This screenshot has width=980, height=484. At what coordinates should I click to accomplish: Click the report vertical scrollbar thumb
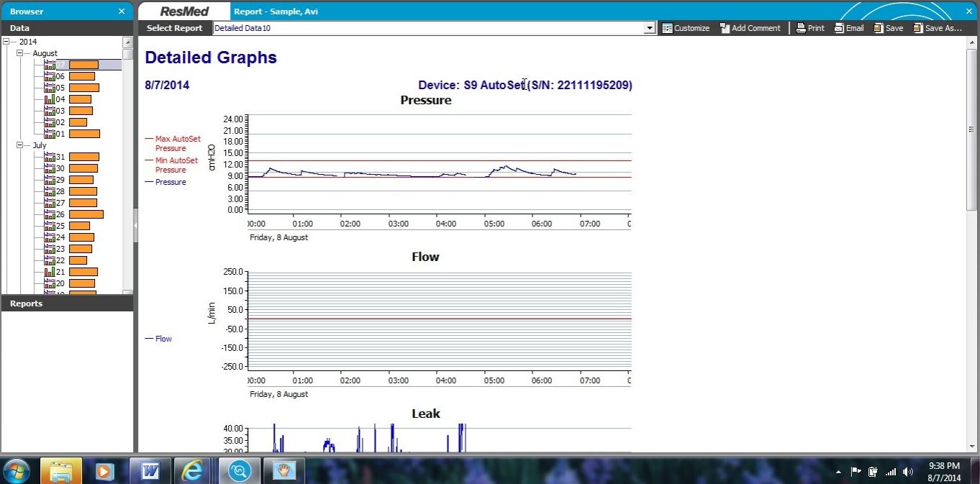pyautogui.click(x=971, y=129)
